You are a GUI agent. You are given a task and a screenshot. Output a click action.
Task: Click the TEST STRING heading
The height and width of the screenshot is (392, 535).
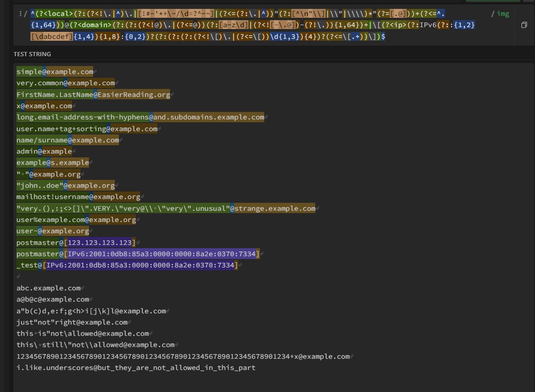click(x=32, y=54)
